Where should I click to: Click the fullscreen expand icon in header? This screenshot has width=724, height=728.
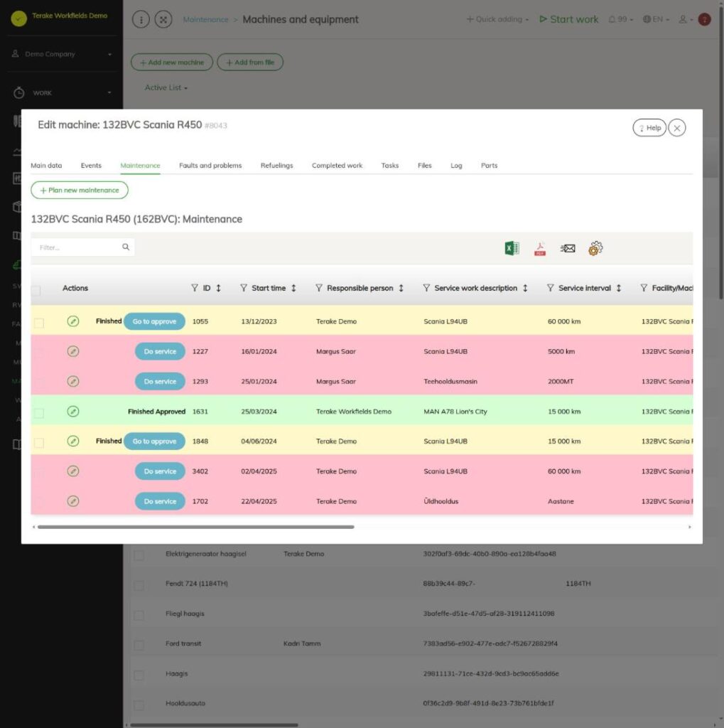tap(163, 19)
